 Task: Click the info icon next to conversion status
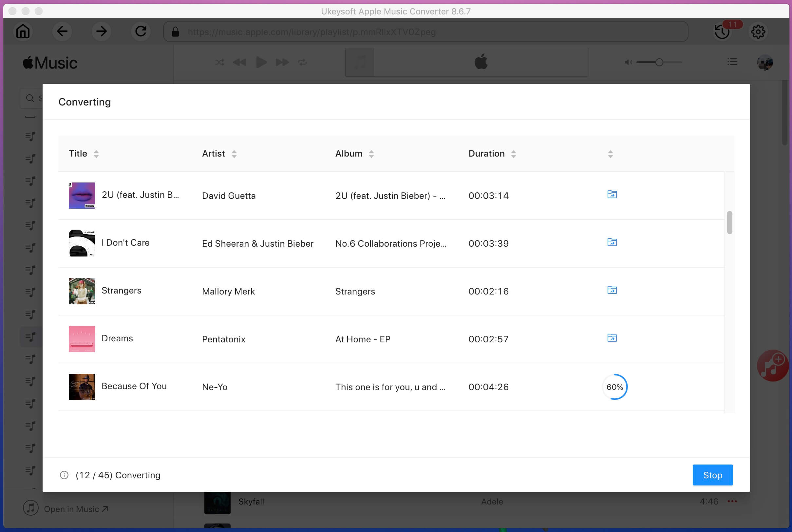coord(64,475)
